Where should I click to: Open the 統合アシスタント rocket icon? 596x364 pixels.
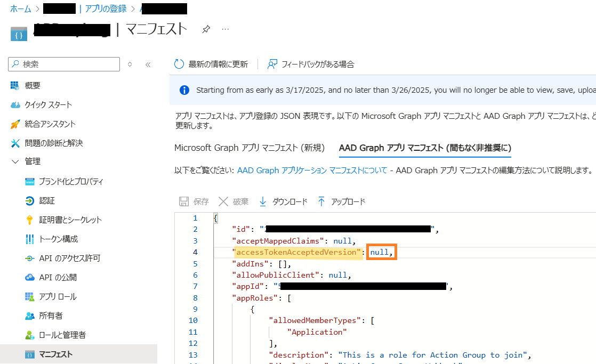[x=15, y=124]
